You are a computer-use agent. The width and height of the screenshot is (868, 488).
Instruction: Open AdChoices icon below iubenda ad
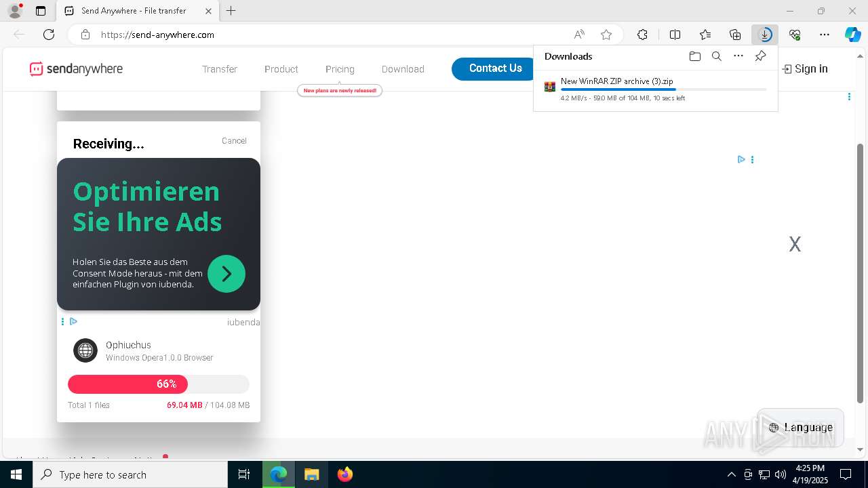74,321
